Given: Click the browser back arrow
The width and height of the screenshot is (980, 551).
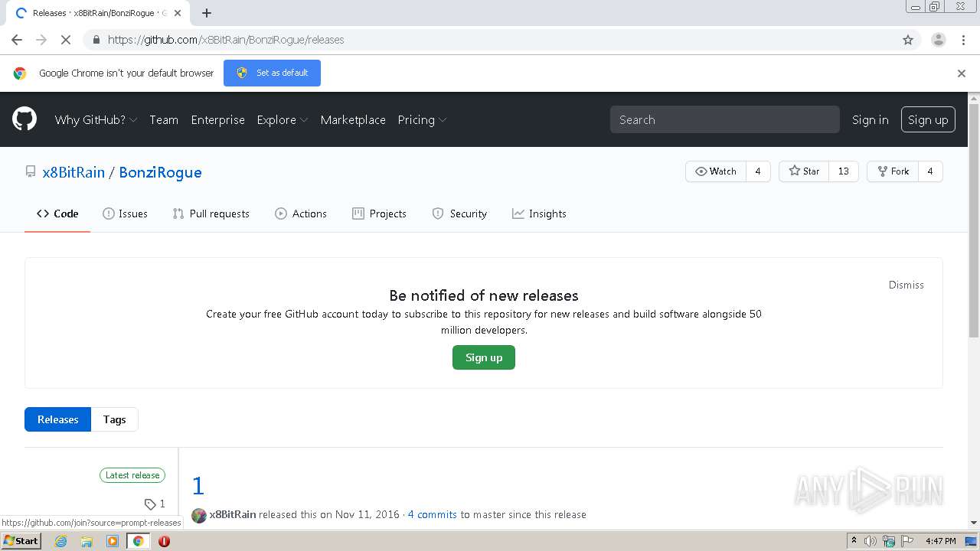Looking at the screenshot, I should coord(17,40).
